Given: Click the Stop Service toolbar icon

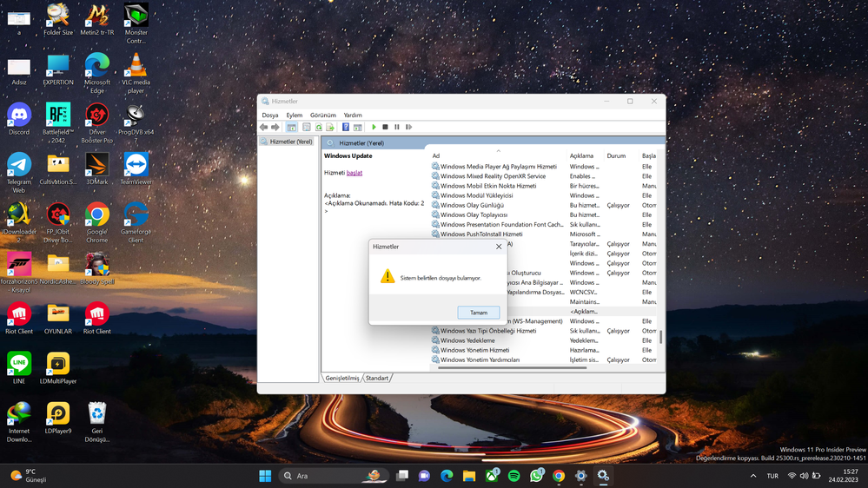Looking at the screenshot, I should click(x=385, y=128).
